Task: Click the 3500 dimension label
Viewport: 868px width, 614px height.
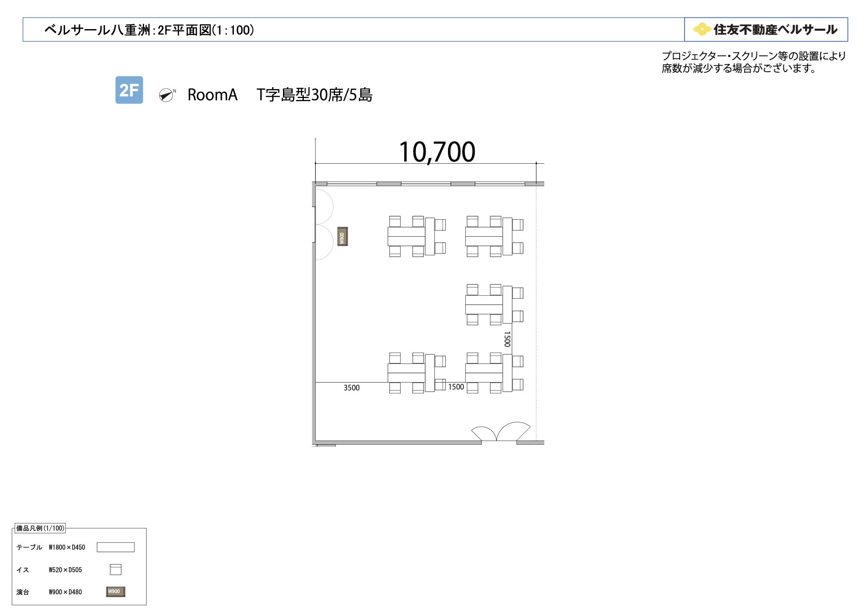Action: coord(352,388)
